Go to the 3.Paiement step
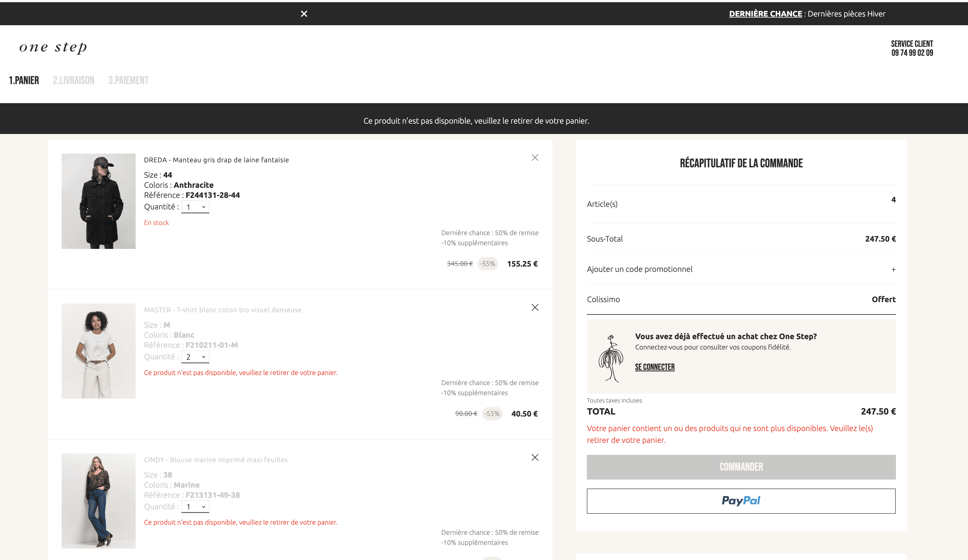Screen dimensions: 968x560 pyautogui.click(x=128, y=80)
